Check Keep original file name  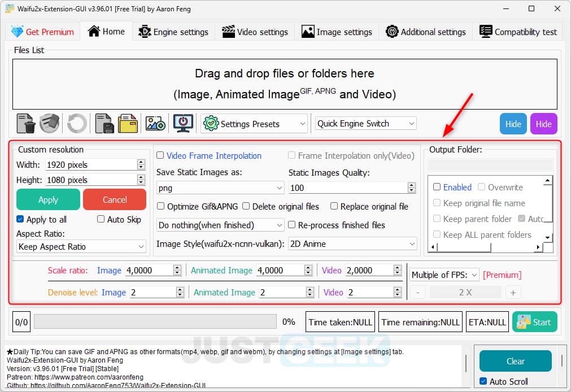[x=437, y=203]
